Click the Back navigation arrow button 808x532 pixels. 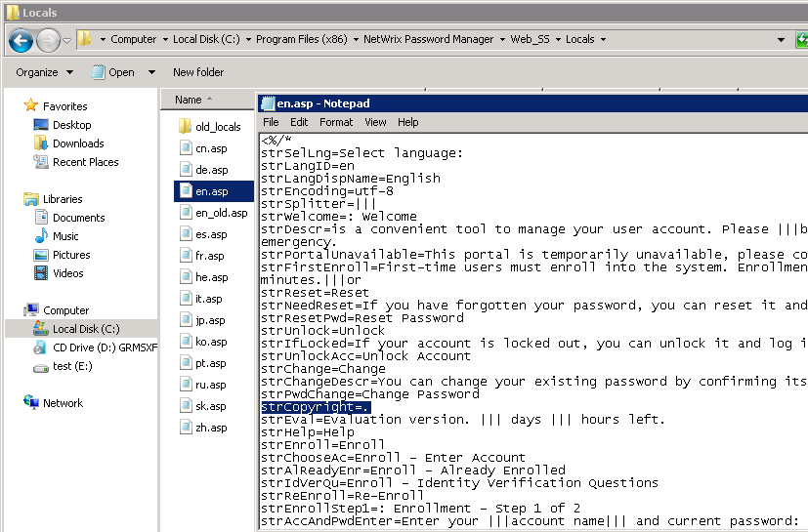point(21,40)
